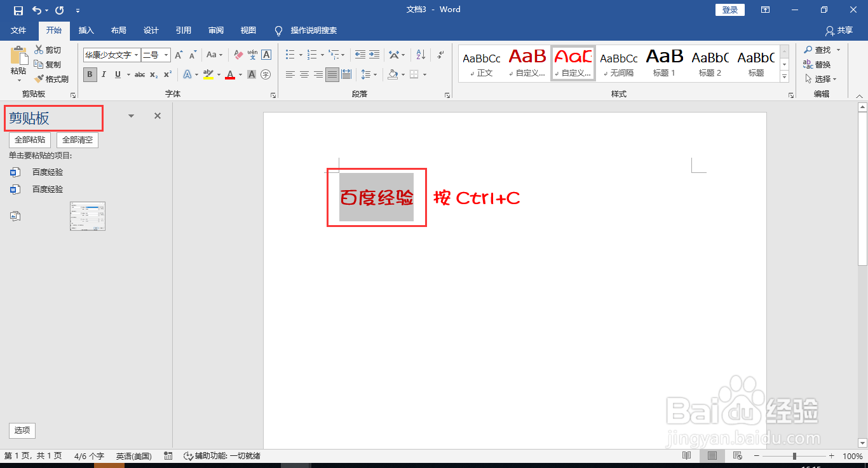Click the Sort (A-Z) icon
The image size is (868, 468).
pos(421,55)
